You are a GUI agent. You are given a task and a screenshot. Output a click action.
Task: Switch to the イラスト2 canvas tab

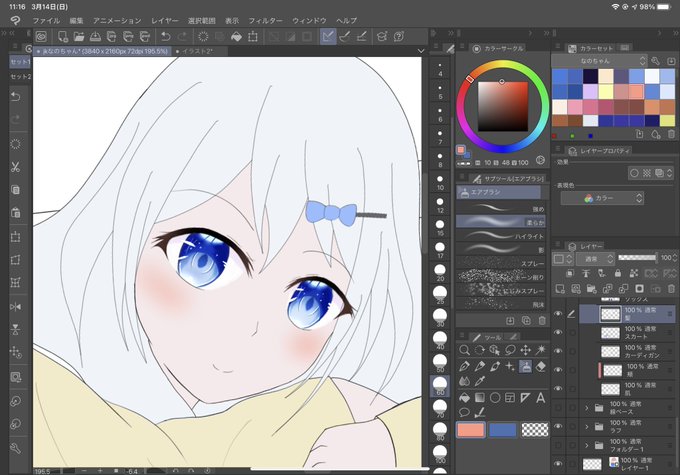point(197,51)
